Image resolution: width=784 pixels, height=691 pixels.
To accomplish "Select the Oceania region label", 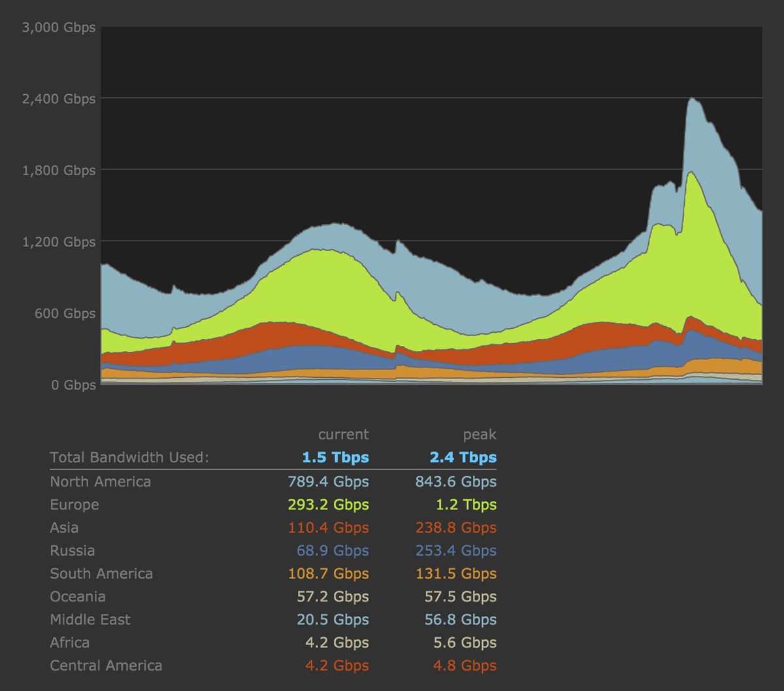I will (77, 597).
